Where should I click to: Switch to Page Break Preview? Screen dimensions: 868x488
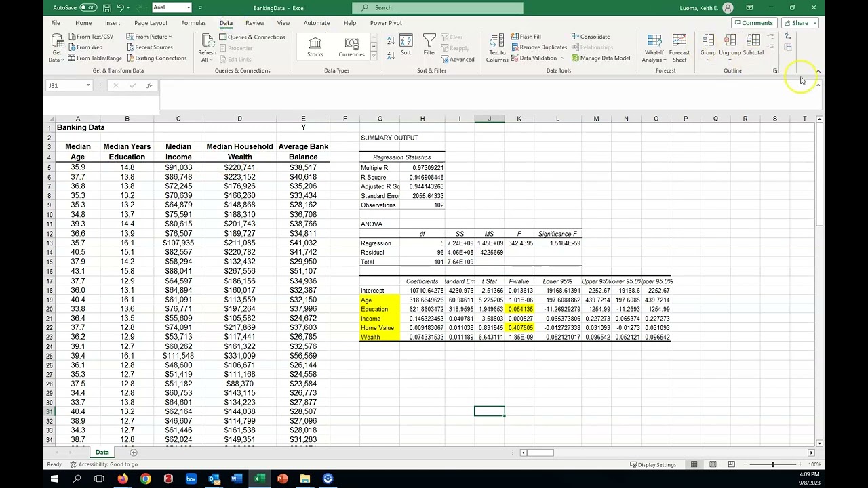732,464
